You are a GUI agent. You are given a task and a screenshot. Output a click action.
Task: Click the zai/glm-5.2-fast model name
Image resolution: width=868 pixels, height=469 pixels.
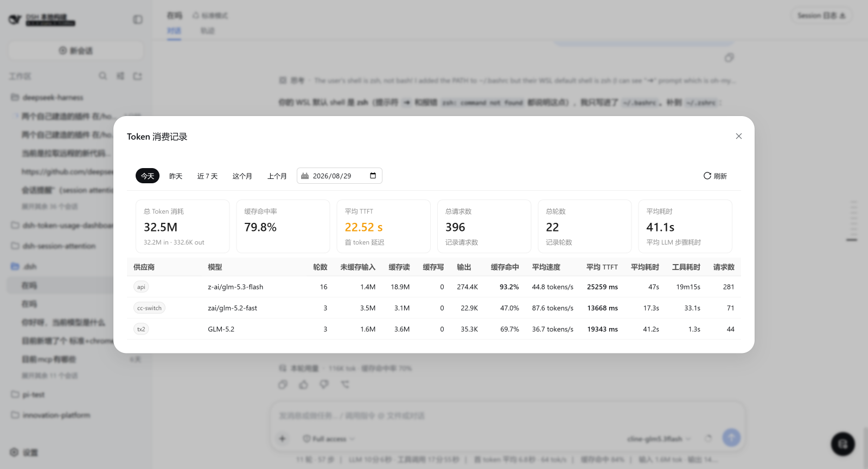(x=233, y=308)
